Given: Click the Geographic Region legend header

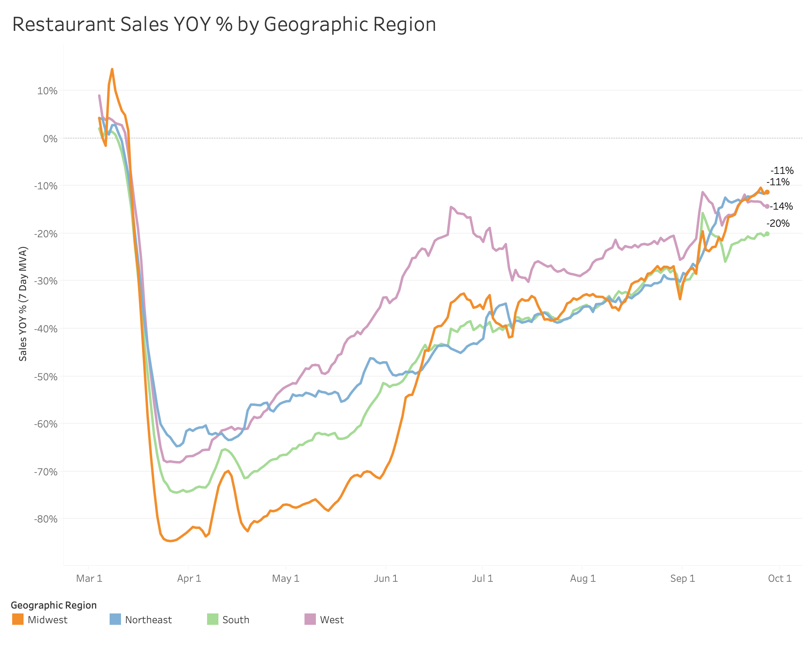Looking at the screenshot, I should [x=54, y=605].
